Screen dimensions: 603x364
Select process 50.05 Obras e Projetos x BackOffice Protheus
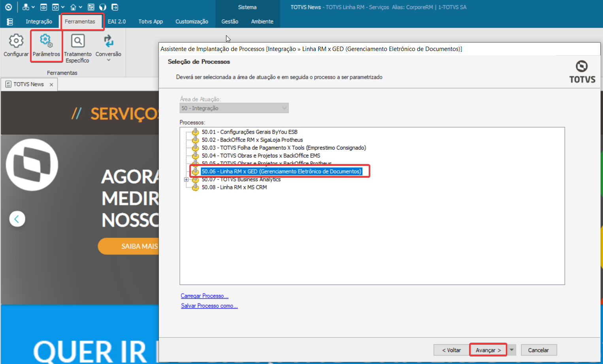click(267, 163)
